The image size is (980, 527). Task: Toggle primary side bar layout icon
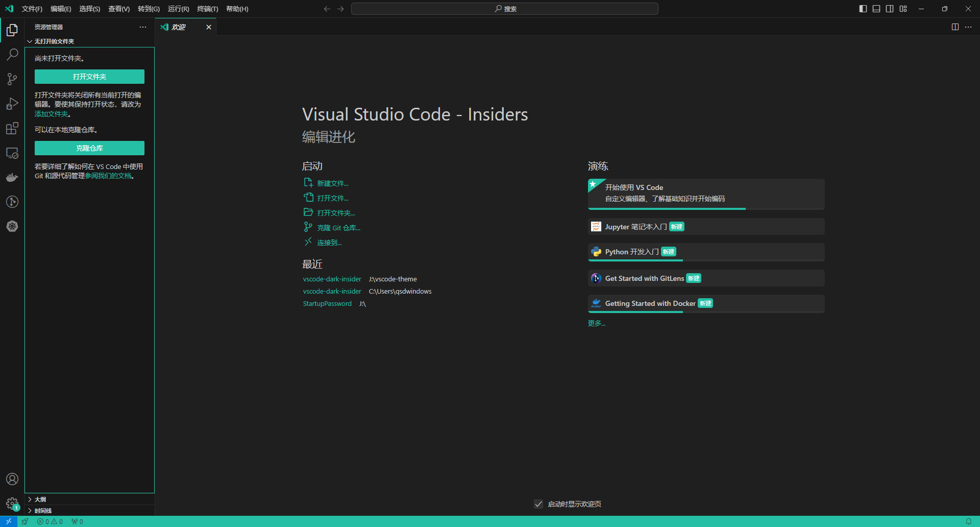(x=863, y=9)
